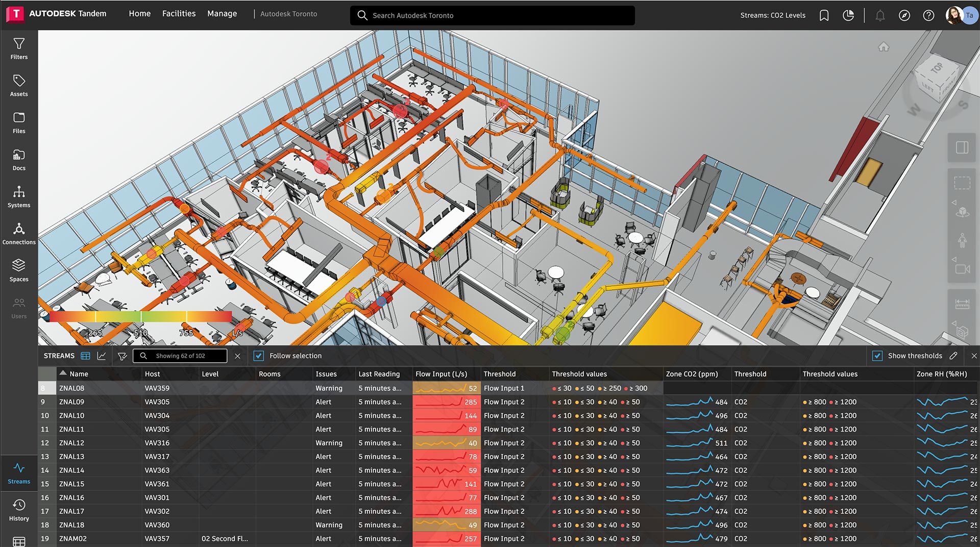Click the Search Autodesk Toronto field
Image resolution: width=980 pixels, height=547 pixels.
pos(493,15)
